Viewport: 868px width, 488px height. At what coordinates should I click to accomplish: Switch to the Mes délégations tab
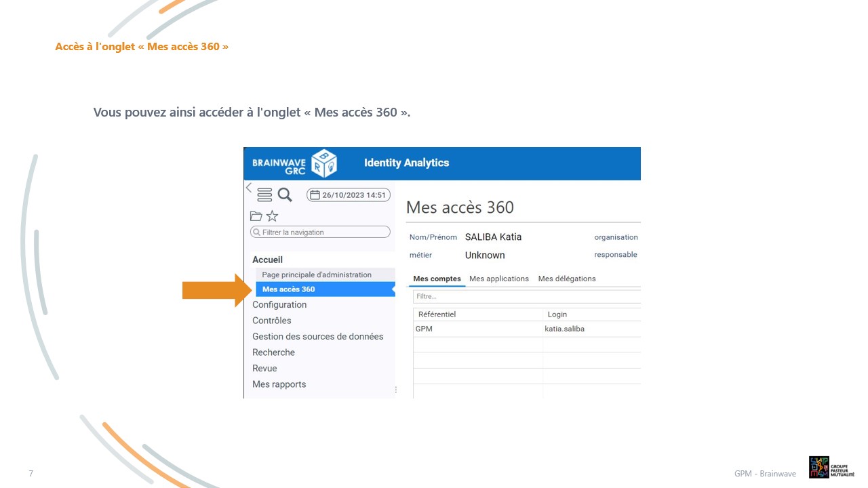[567, 279]
